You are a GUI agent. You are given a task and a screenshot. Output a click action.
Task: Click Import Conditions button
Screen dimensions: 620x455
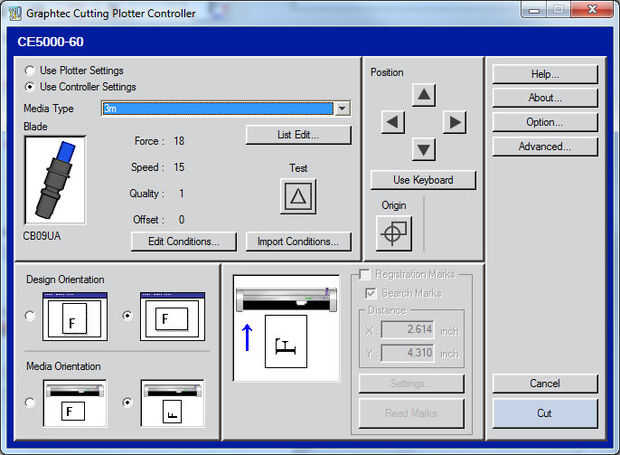pyautogui.click(x=298, y=242)
